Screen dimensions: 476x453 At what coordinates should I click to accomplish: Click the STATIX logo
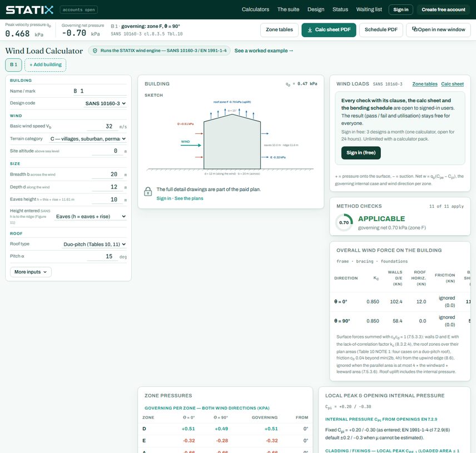pyautogui.click(x=29, y=9)
